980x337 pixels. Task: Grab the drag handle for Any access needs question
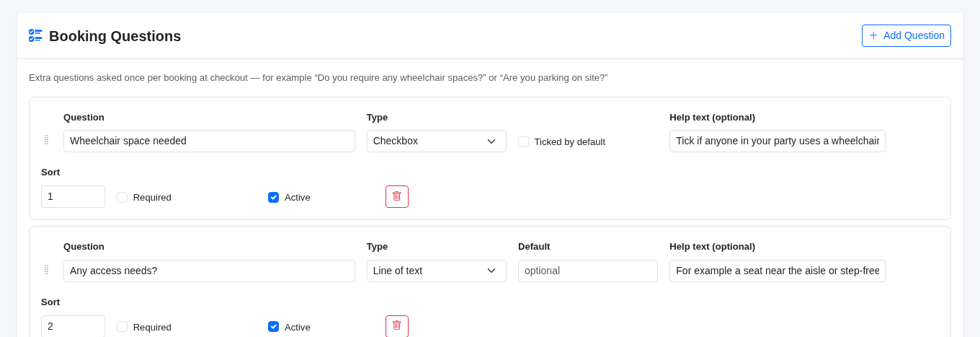(46, 270)
